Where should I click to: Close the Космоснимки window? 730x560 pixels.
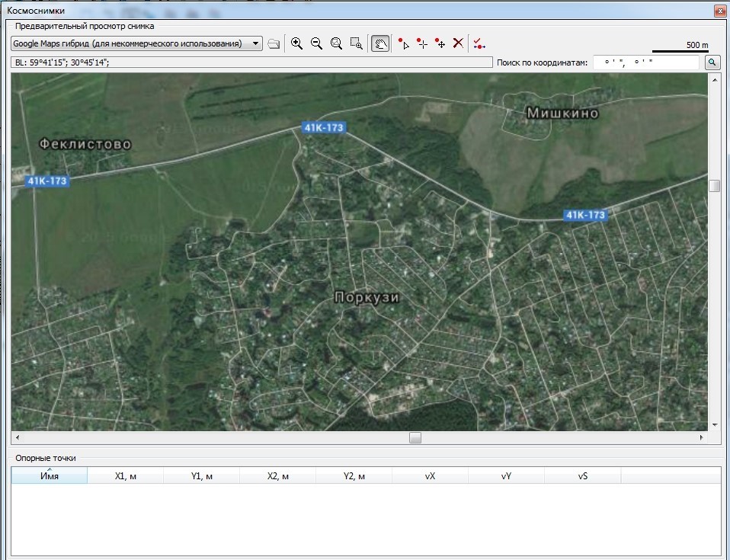tap(719, 11)
